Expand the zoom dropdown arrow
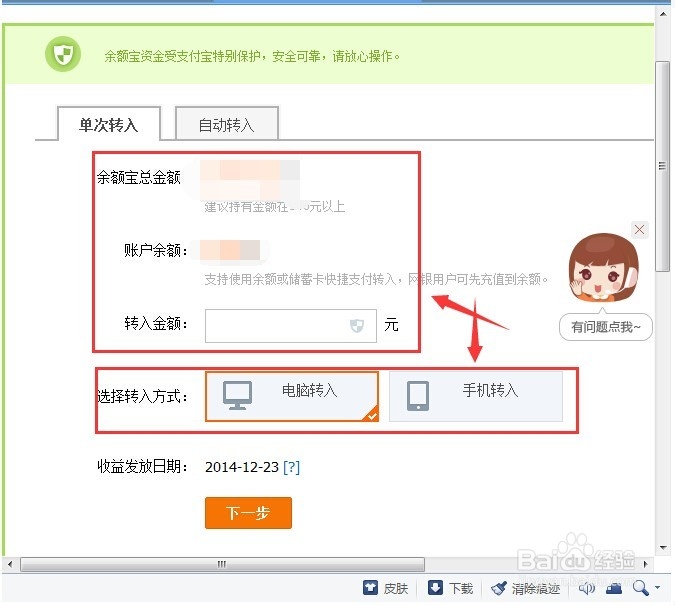 (x=657, y=587)
